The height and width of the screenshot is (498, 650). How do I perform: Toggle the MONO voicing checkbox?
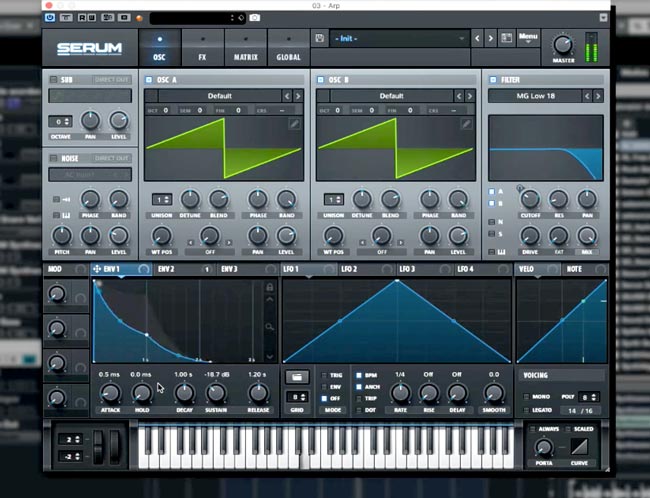[x=526, y=397]
